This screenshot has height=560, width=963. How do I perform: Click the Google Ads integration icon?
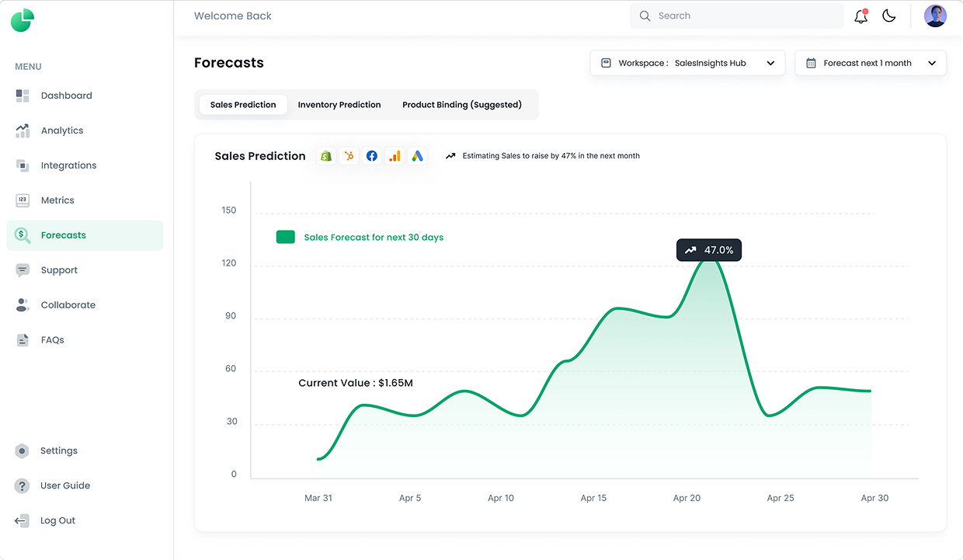coord(417,156)
